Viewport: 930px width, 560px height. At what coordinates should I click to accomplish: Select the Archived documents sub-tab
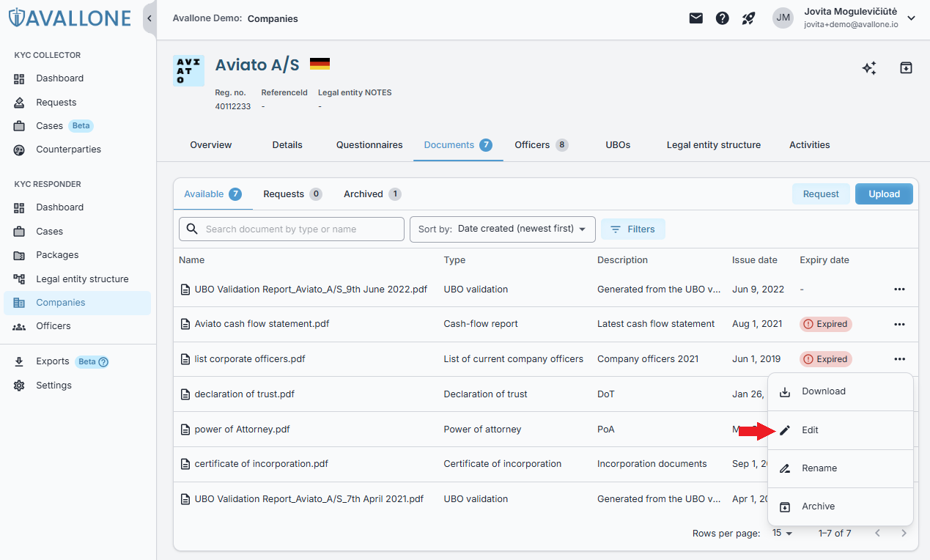(x=372, y=194)
